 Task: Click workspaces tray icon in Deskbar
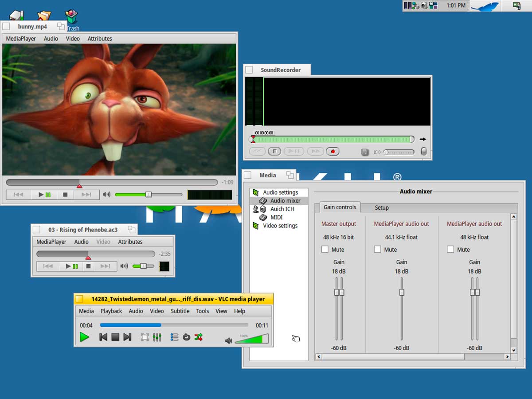coord(434,6)
